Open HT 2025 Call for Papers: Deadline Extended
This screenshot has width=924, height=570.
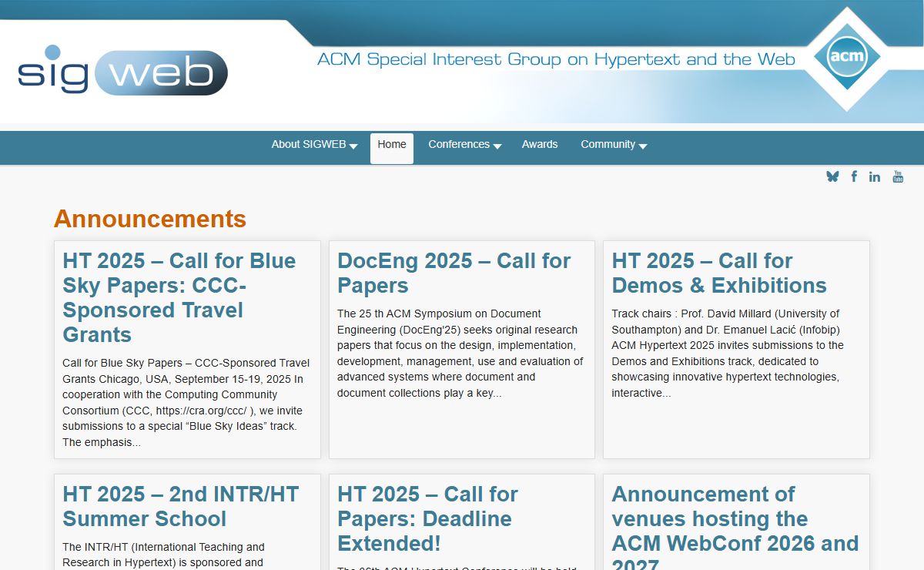(428, 518)
